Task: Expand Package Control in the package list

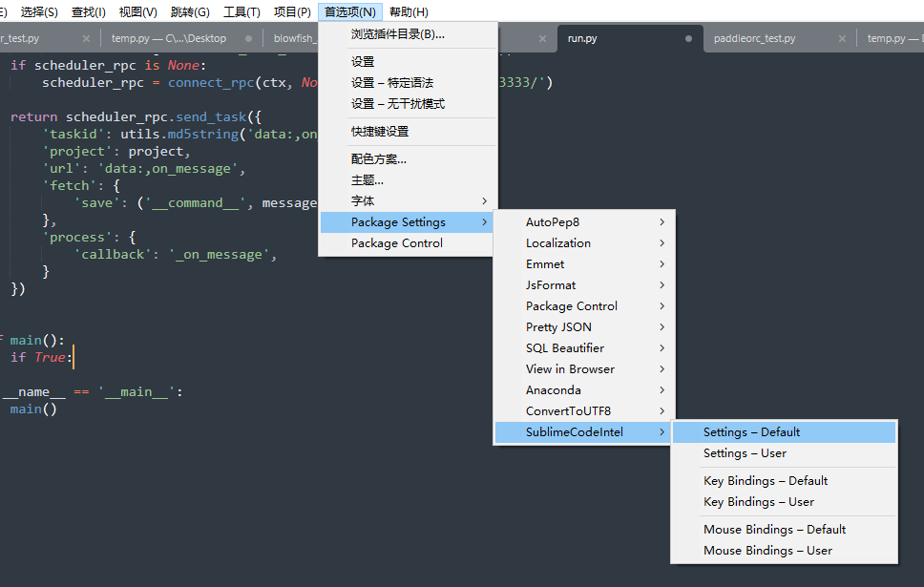Action: [584, 305]
